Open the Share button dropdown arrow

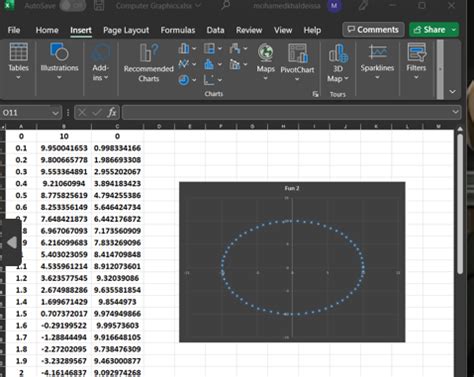pos(454,30)
